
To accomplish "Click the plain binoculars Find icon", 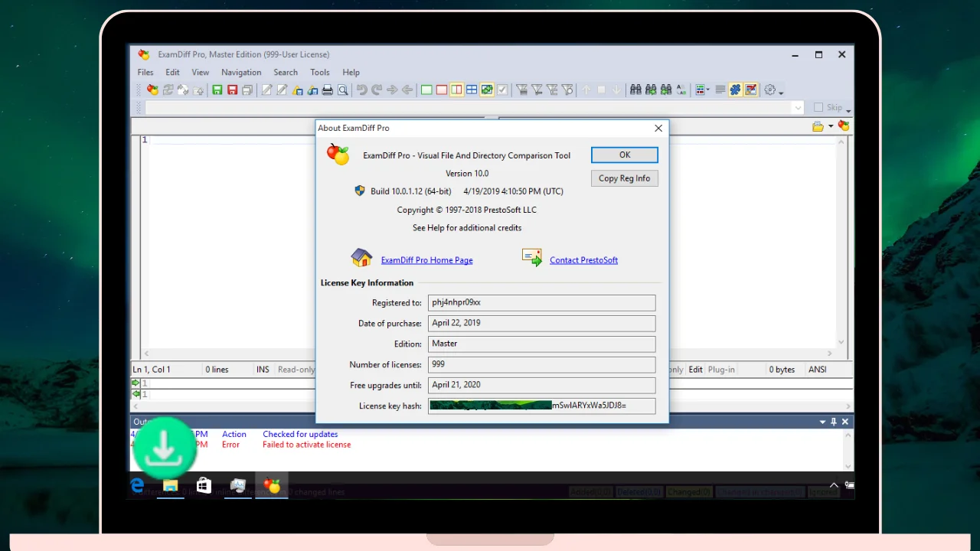I will point(635,90).
